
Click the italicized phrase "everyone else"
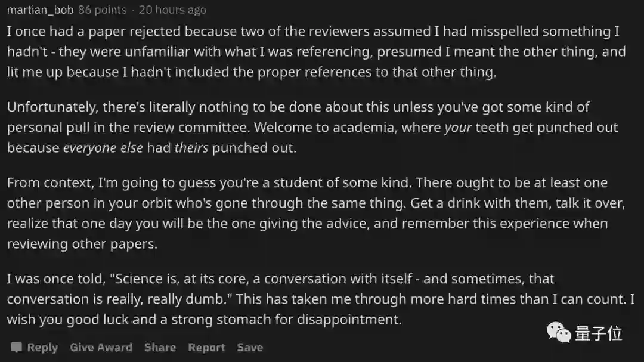[x=103, y=147]
